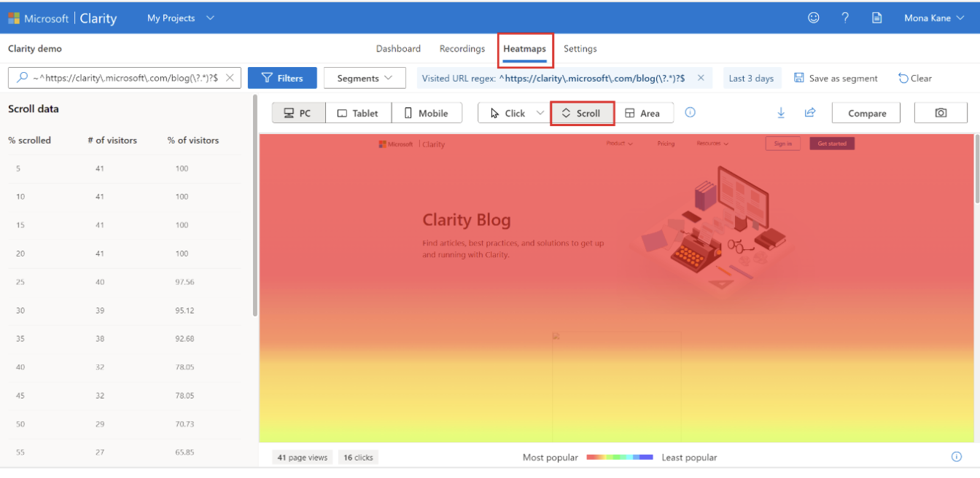Go to the Recordings tab
The width and height of the screenshot is (980, 478).
[462, 49]
